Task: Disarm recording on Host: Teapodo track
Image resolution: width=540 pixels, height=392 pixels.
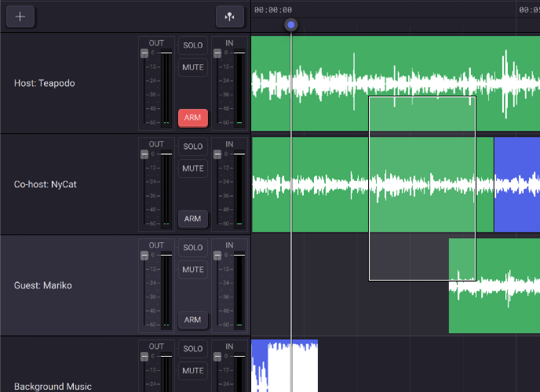Action: click(193, 118)
